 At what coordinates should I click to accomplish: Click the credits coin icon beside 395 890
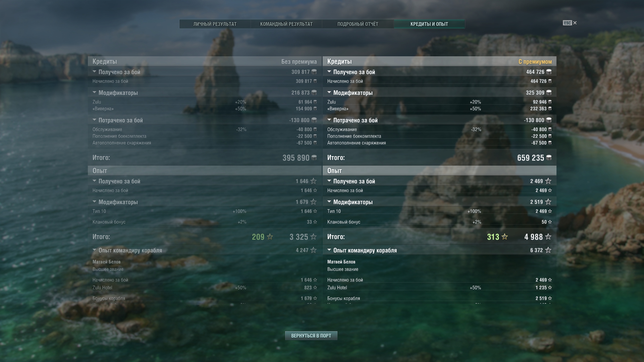coord(314,158)
